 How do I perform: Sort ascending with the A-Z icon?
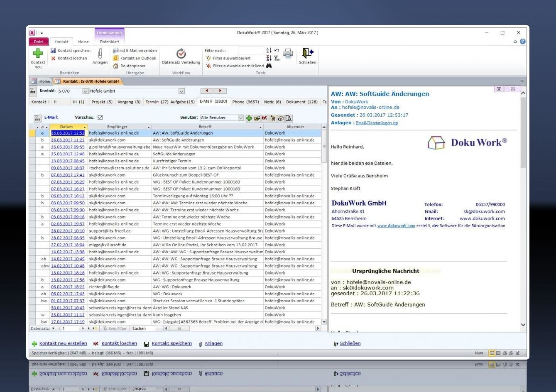tap(269, 51)
